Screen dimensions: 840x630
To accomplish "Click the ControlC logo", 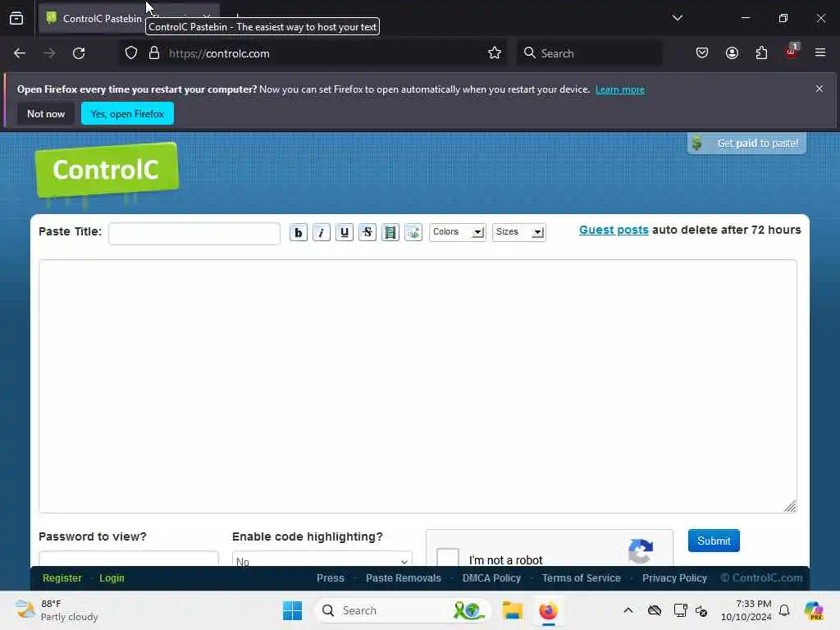I will pyautogui.click(x=107, y=171).
